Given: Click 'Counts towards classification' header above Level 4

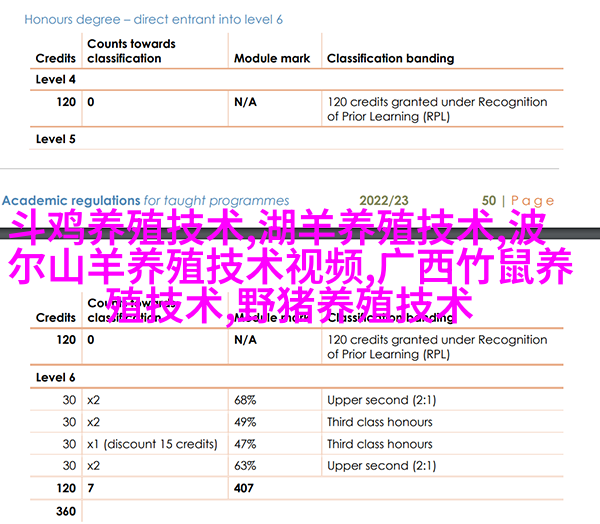Looking at the screenshot, I should pyautogui.click(x=131, y=51).
